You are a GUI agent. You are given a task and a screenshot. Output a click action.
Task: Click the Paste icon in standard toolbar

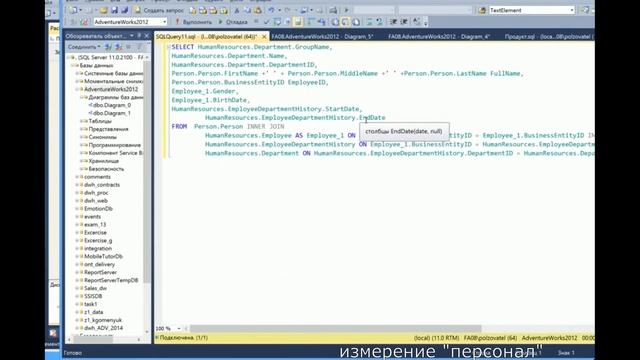[x=257, y=10]
